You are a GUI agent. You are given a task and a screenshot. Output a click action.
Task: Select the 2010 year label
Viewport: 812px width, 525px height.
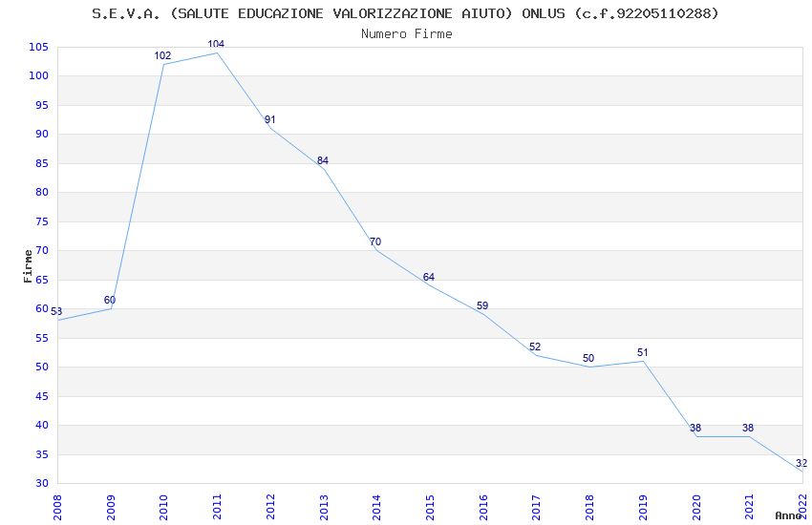(163, 508)
